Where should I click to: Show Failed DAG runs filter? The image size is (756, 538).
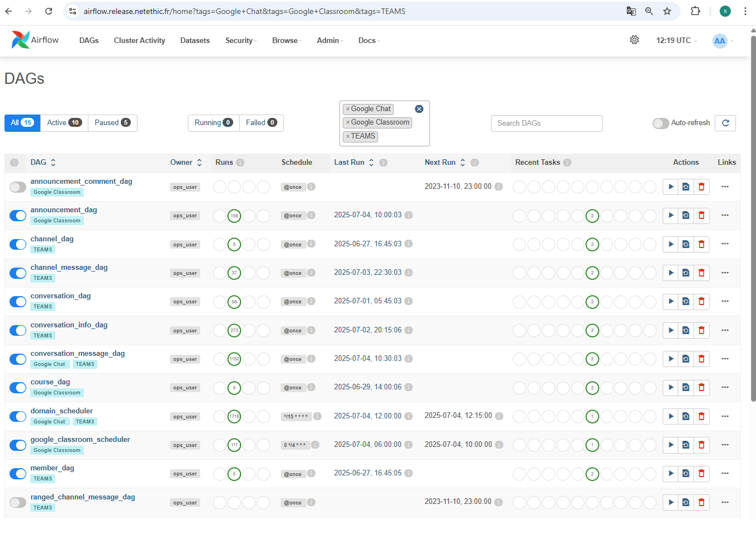tap(261, 123)
